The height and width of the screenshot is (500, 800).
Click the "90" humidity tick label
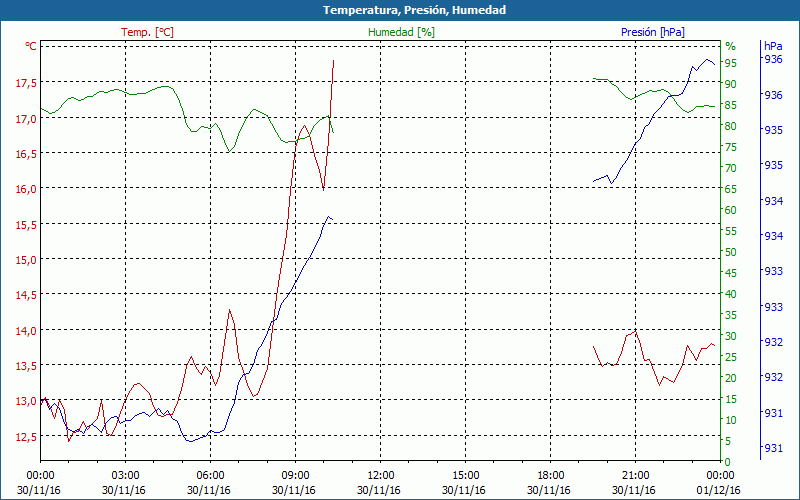pyautogui.click(x=731, y=84)
